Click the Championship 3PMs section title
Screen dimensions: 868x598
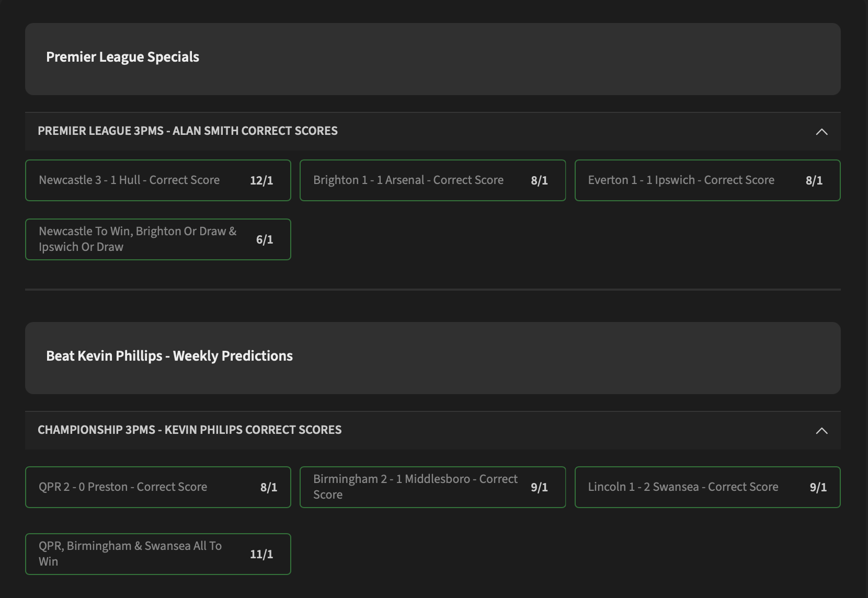click(x=189, y=430)
